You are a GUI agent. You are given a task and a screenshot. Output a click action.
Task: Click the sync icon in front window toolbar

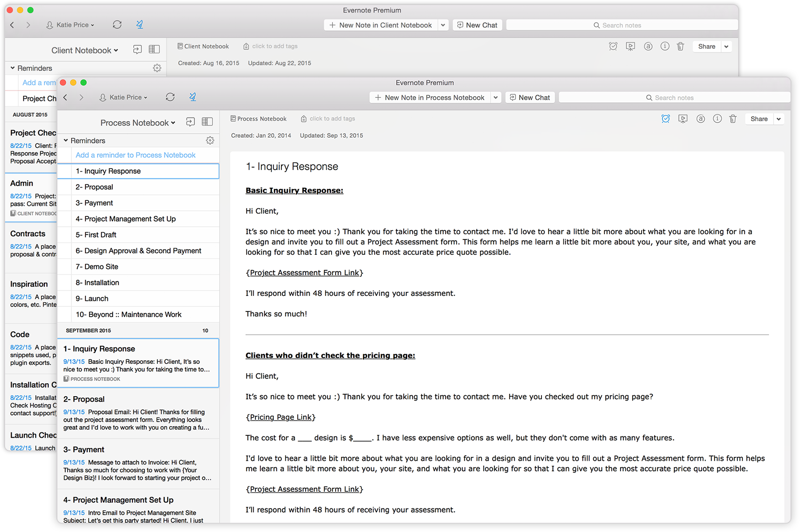[x=170, y=97]
